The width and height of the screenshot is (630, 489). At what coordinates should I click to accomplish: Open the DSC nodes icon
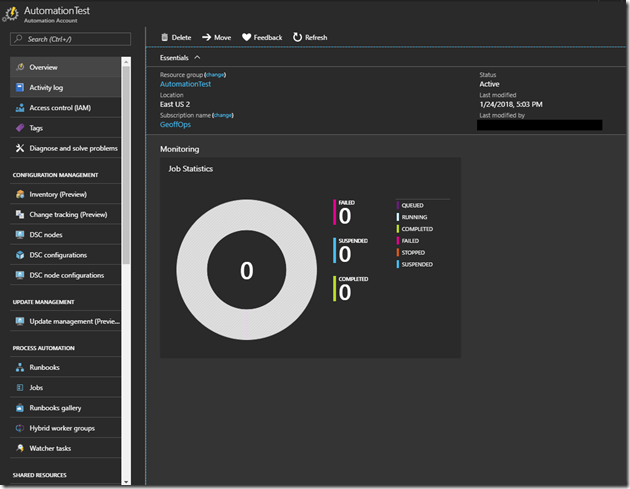click(20, 235)
